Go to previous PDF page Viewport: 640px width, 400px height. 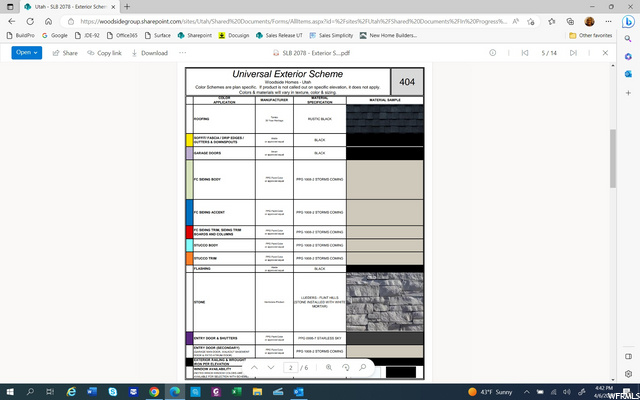tap(255, 368)
